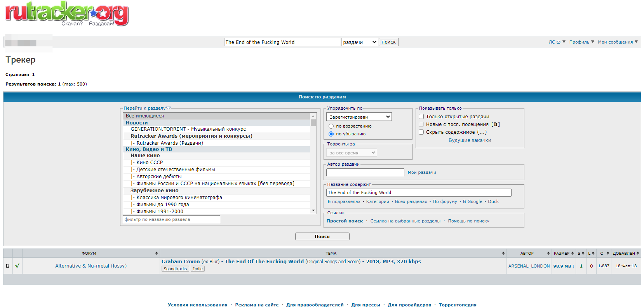Select GENERATION.TORRENT - Музыкальный конкурс entry
Viewport: 644px width, 308px height.
pos(216,129)
